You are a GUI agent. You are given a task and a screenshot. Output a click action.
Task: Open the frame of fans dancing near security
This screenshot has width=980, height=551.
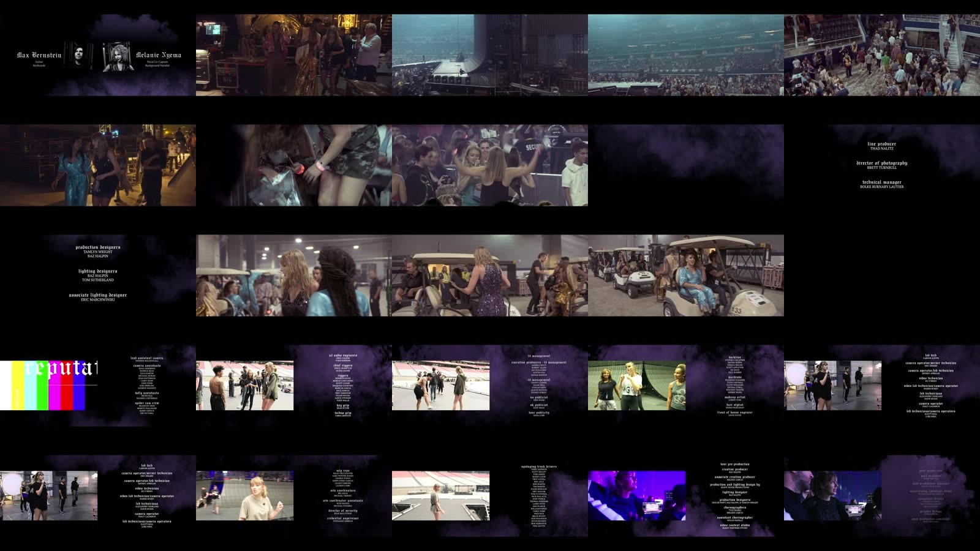coord(490,165)
